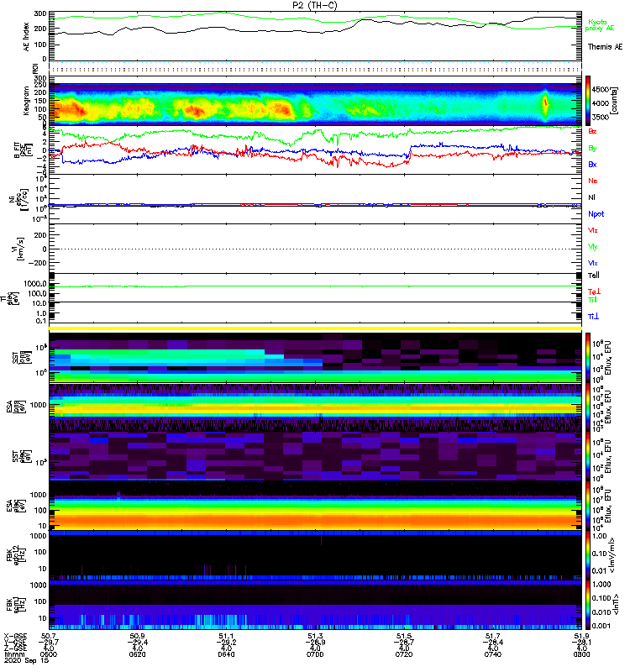Click the 0800 time tick label
630x672 pixels.
tap(581, 654)
